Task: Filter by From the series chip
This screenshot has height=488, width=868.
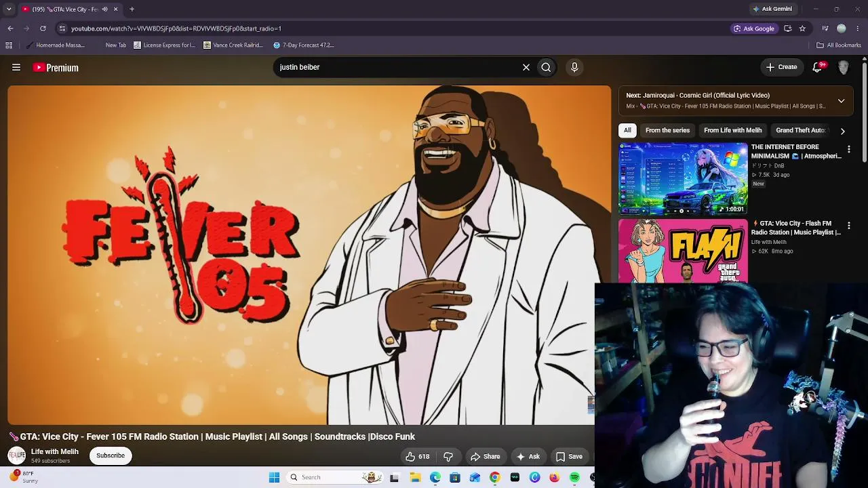Action: tap(667, 130)
